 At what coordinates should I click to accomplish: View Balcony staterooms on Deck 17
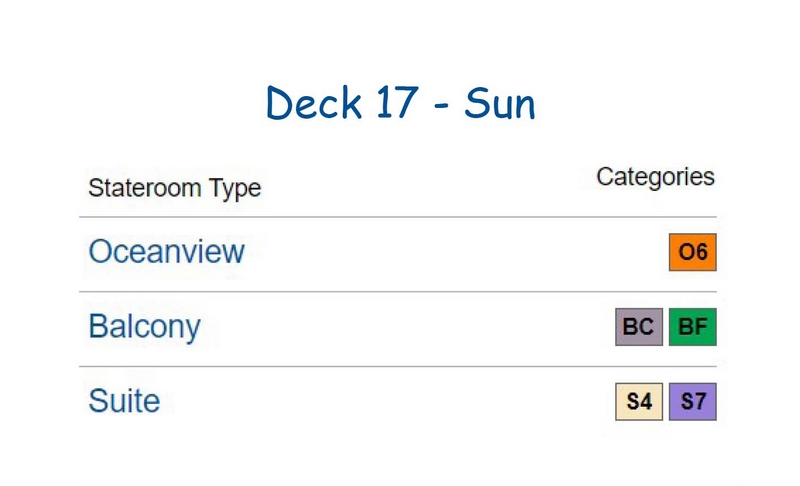pos(144,327)
